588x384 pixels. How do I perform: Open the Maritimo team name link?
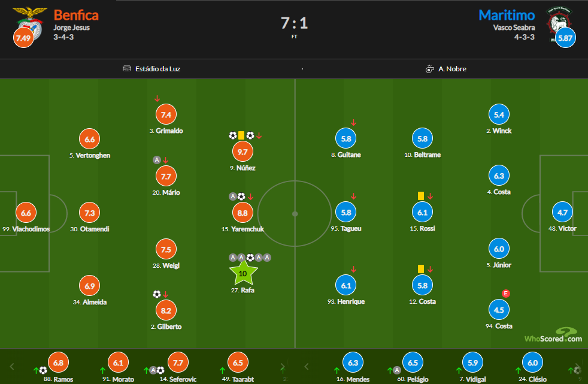[x=507, y=15]
